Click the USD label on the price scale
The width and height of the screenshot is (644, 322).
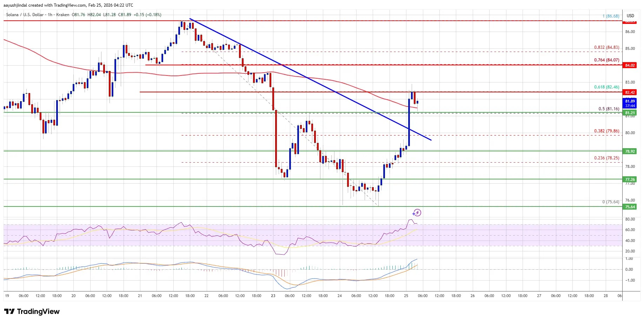point(630,15)
